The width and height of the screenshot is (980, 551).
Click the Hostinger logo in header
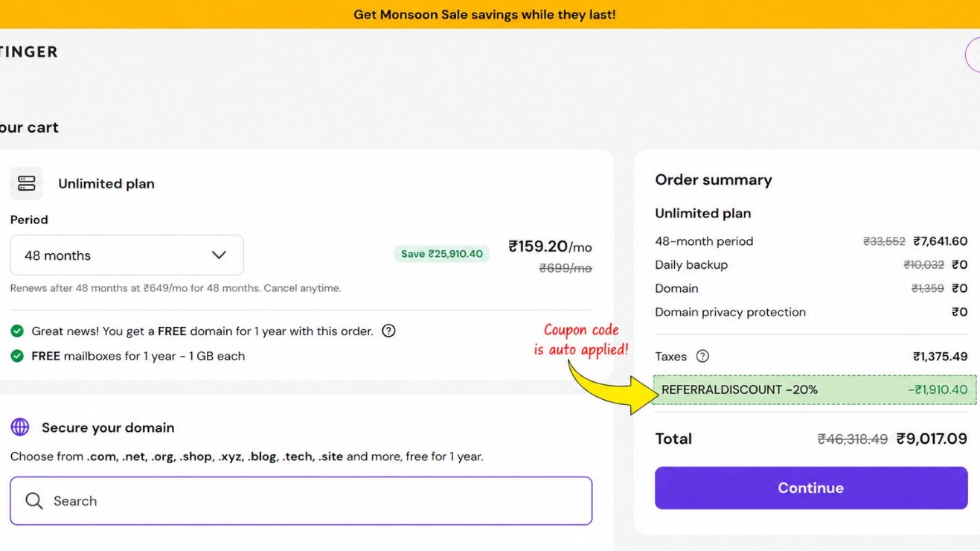coord(28,51)
